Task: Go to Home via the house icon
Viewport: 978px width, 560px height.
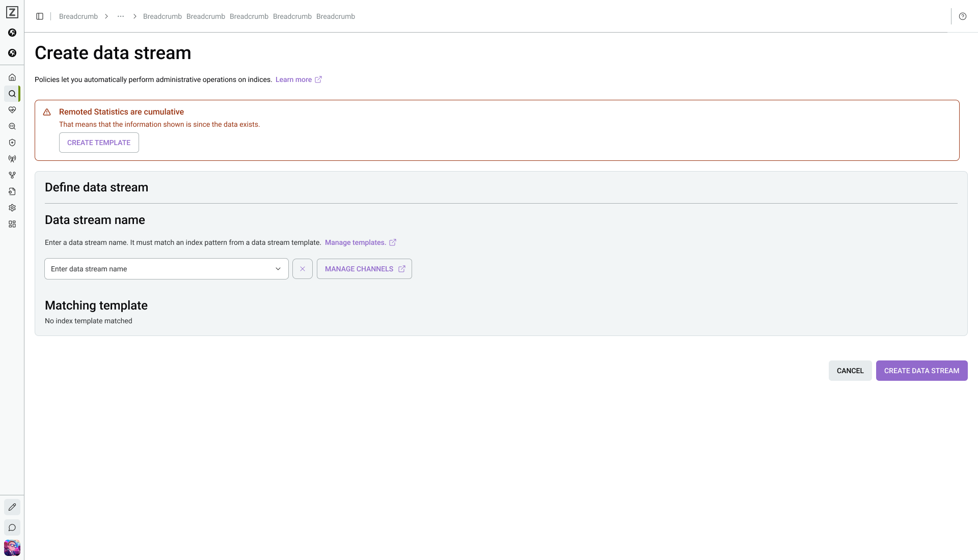Action: (x=12, y=77)
